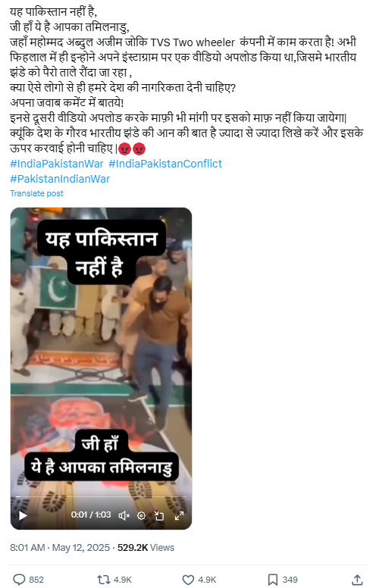
Task: Open #IndiaPakistanWar hashtag
Action: (57, 164)
